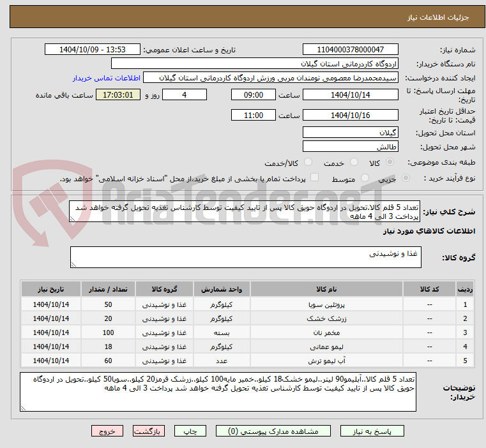Click the مخمر نان item name cell

pos(326,332)
